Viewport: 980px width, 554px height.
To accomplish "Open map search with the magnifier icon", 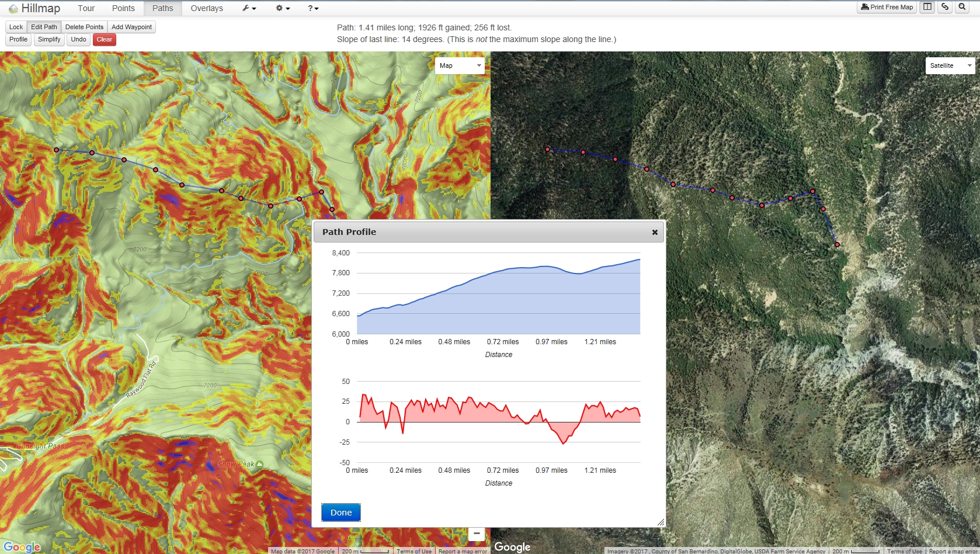I will coord(962,7).
